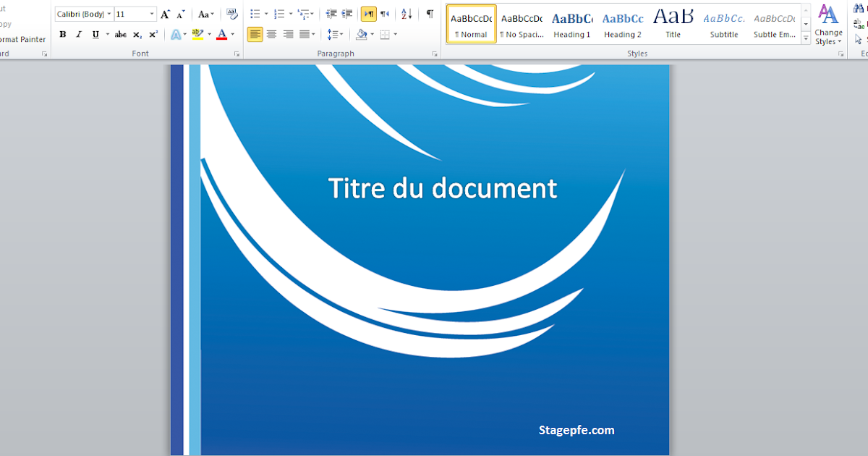The width and height of the screenshot is (868, 456).
Task: Open the font size 11 dropdown
Action: pos(152,14)
